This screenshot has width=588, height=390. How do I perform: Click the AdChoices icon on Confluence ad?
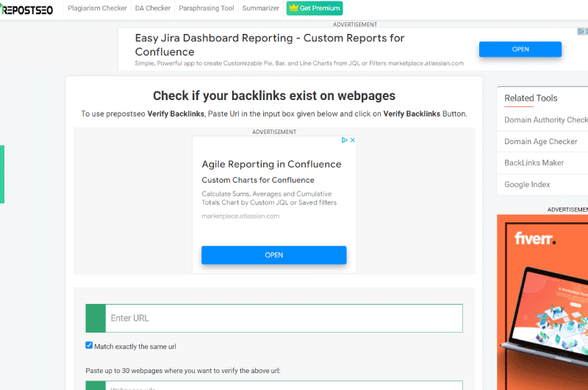pos(345,140)
